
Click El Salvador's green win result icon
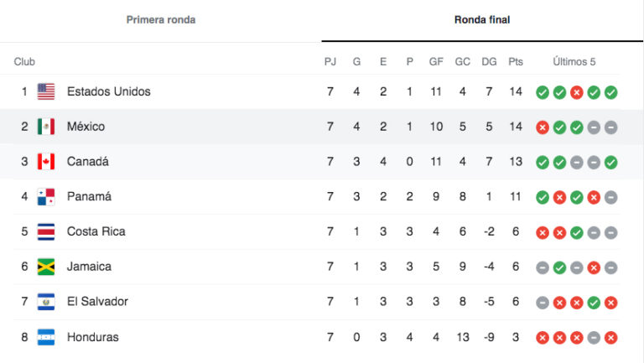[594, 303]
